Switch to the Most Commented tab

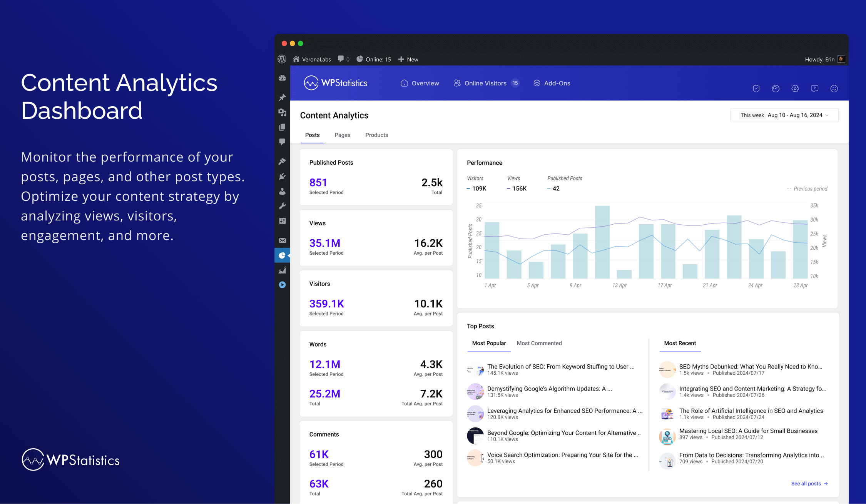click(x=539, y=343)
